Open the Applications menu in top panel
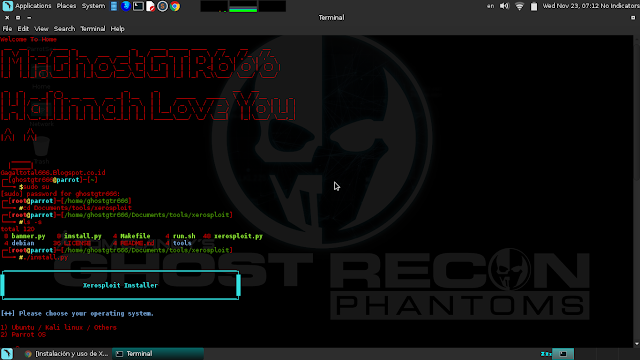The width and height of the screenshot is (640, 360). pyautogui.click(x=33, y=6)
